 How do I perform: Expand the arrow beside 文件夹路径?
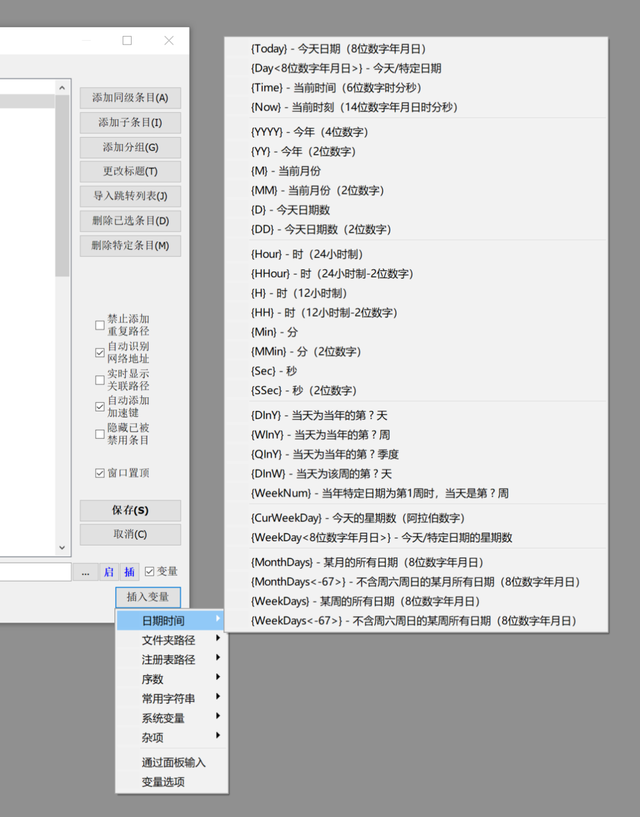point(218,638)
